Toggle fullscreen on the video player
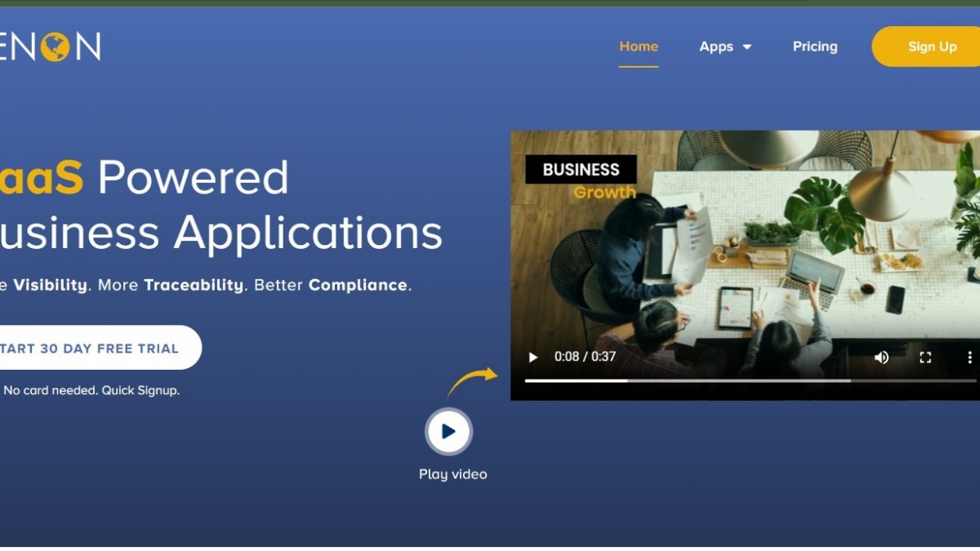 click(925, 357)
